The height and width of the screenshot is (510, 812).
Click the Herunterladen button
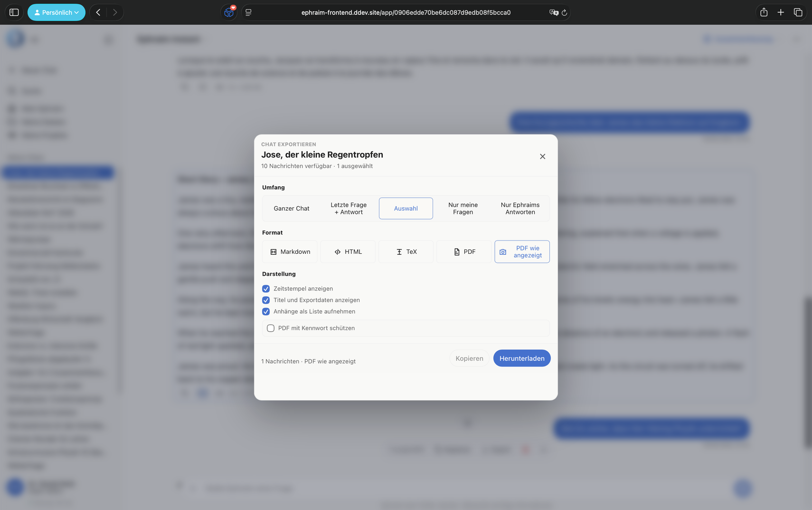522,358
